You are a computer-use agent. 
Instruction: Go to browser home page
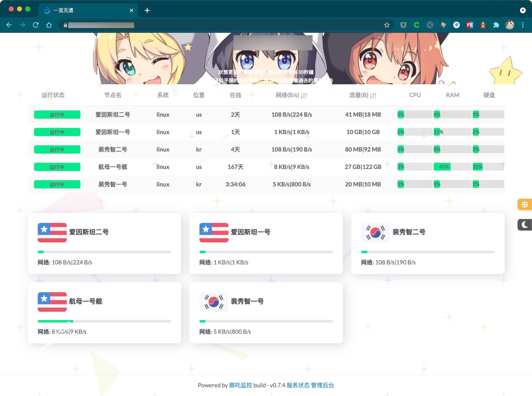click(x=49, y=25)
